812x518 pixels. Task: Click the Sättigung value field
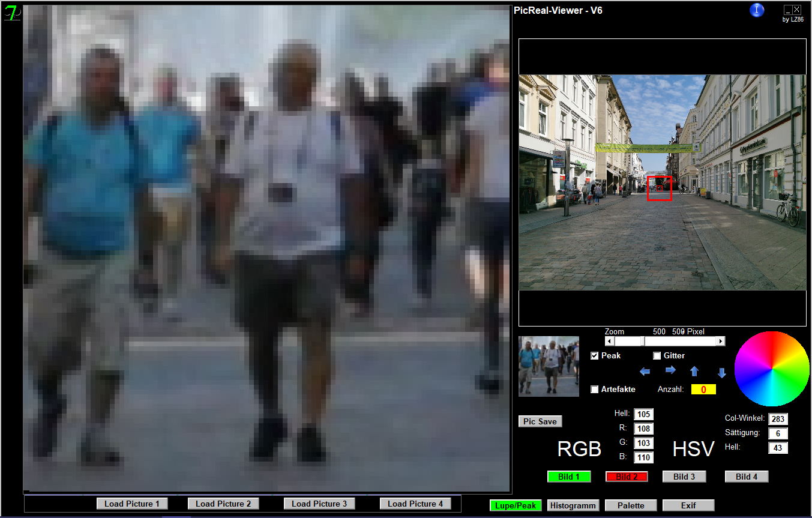coord(778,433)
